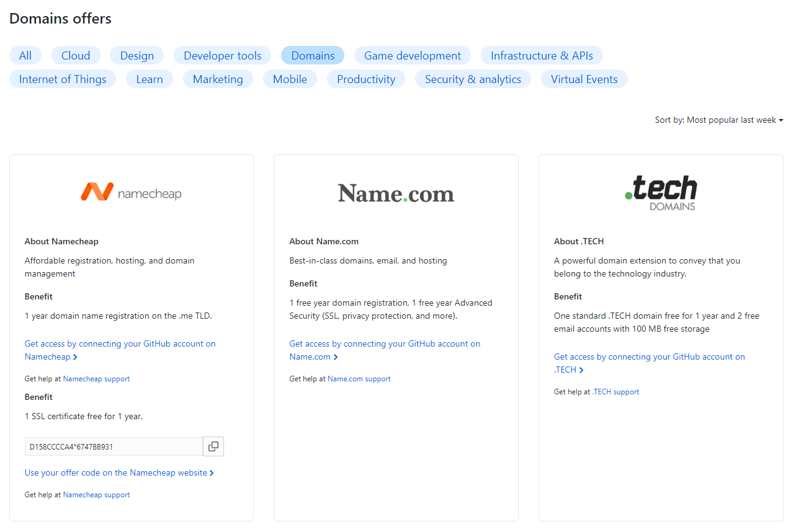Image resolution: width=796 pixels, height=532 pixels.
Task: Select the Design category filter
Action: tap(137, 56)
